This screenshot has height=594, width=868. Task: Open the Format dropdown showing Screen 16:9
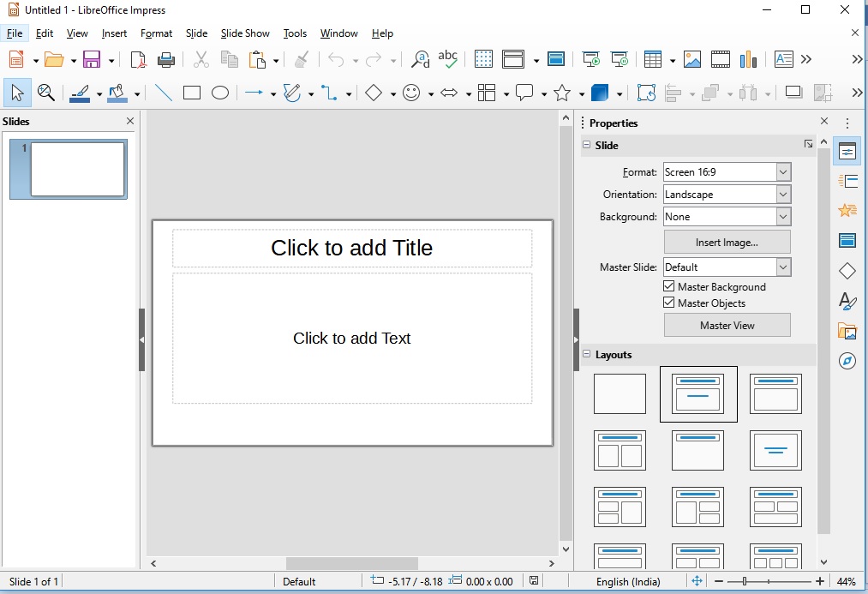click(783, 172)
